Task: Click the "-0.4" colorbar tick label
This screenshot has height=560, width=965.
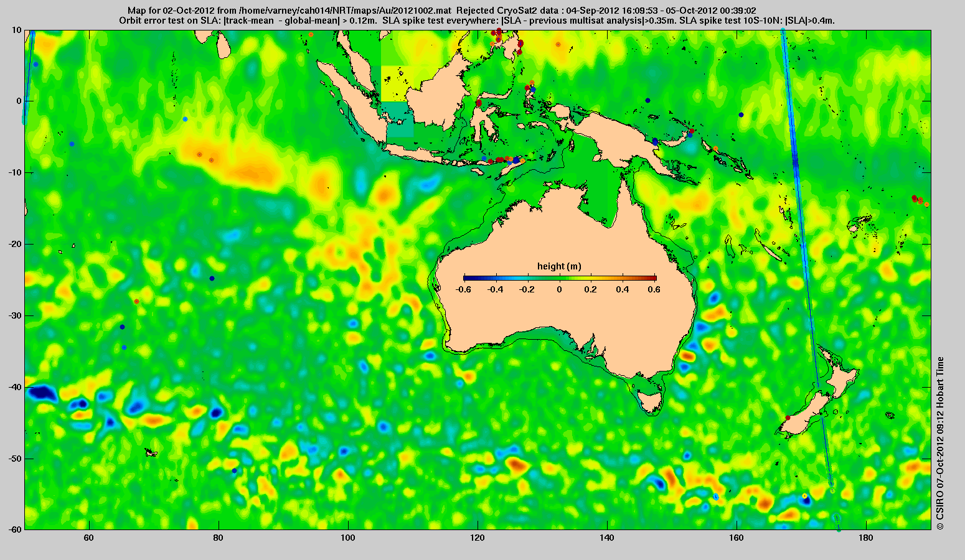Action: 495,290
